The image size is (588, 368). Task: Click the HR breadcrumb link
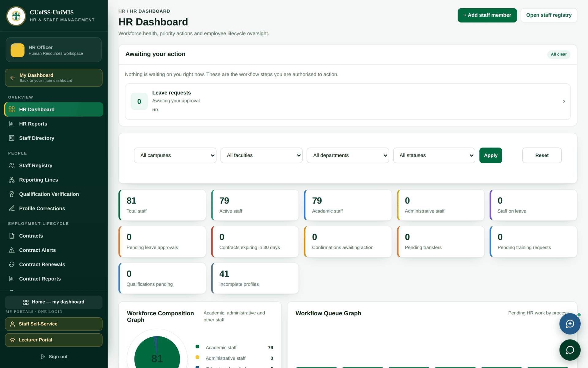122,11
